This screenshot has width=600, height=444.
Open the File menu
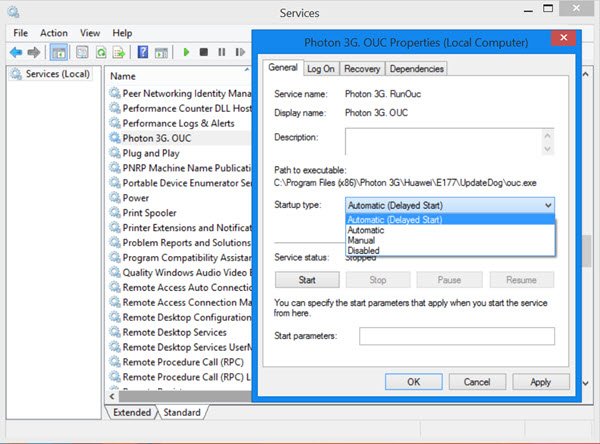[x=21, y=33]
